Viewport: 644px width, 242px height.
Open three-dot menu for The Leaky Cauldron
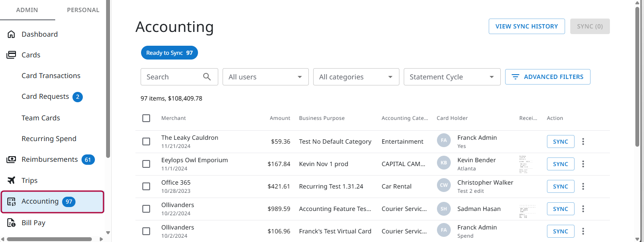tap(583, 141)
